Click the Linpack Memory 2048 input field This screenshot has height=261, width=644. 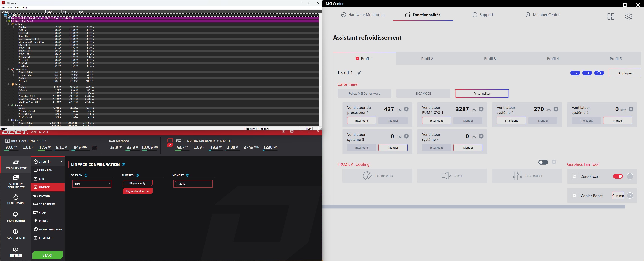(193, 184)
